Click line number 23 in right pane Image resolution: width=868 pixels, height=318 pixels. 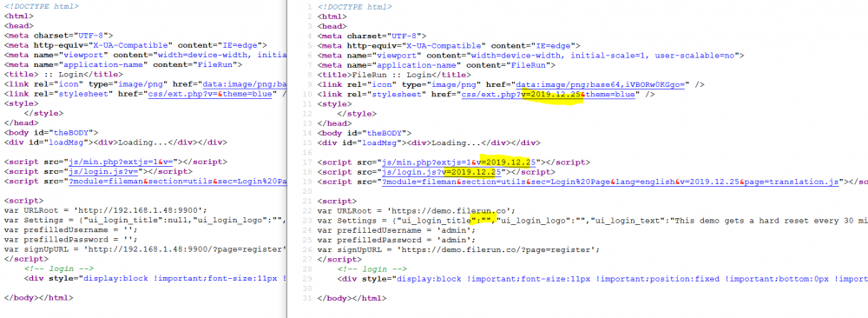309,221
